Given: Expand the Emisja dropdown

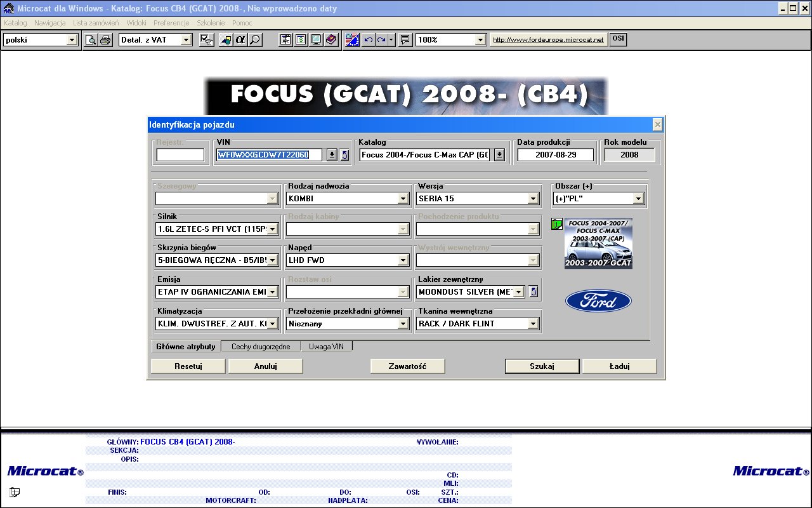Looking at the screenshot, I should [x=272, y=292].
